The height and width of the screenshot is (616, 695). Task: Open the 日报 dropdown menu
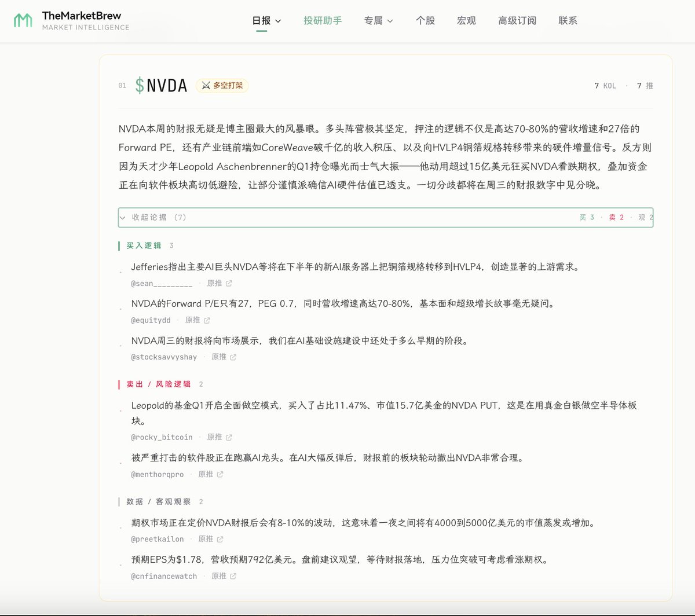pos(266,20)
